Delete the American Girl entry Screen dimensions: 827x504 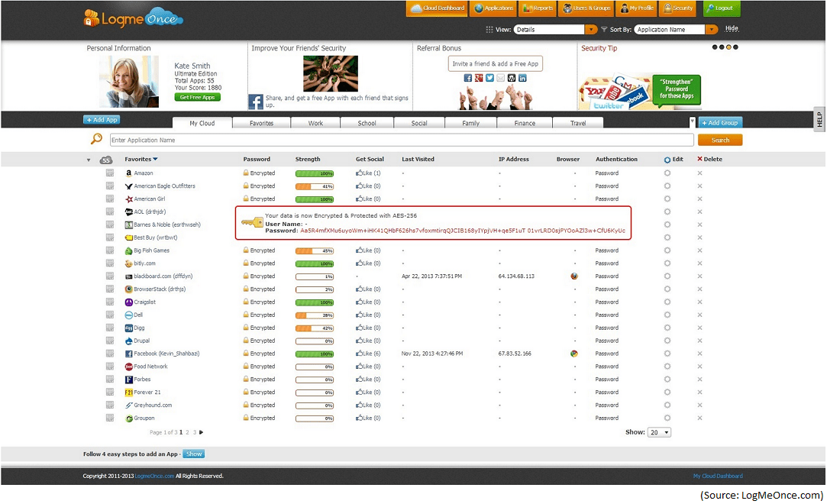coord(700,199)
